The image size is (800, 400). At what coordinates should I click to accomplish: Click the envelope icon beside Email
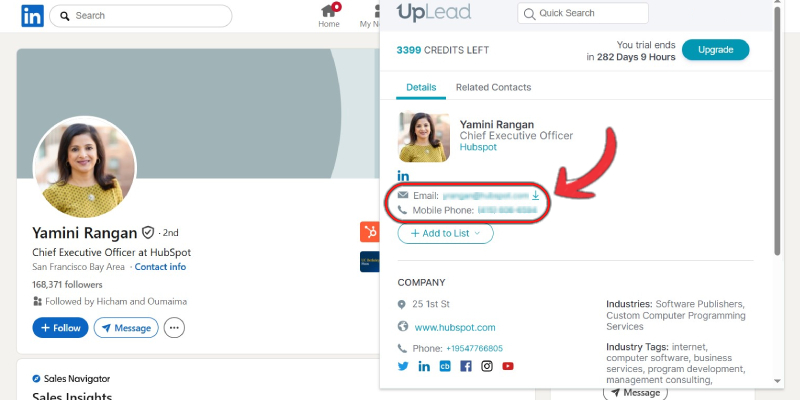coord(403,195)
